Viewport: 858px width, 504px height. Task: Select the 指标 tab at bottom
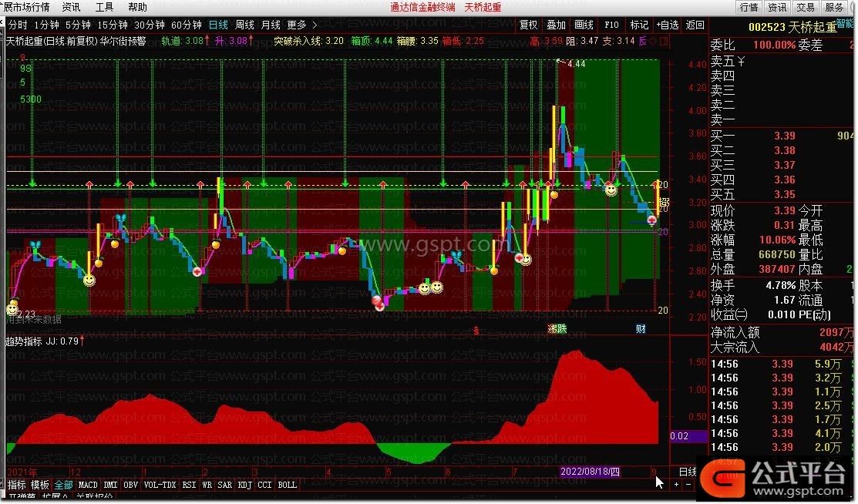pos(16,485)
